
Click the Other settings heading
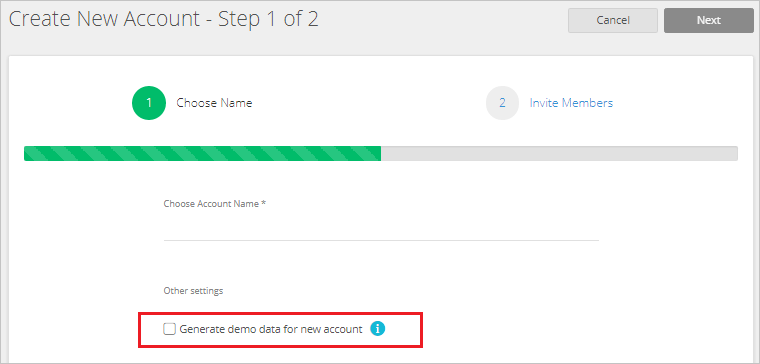(193, 291)
